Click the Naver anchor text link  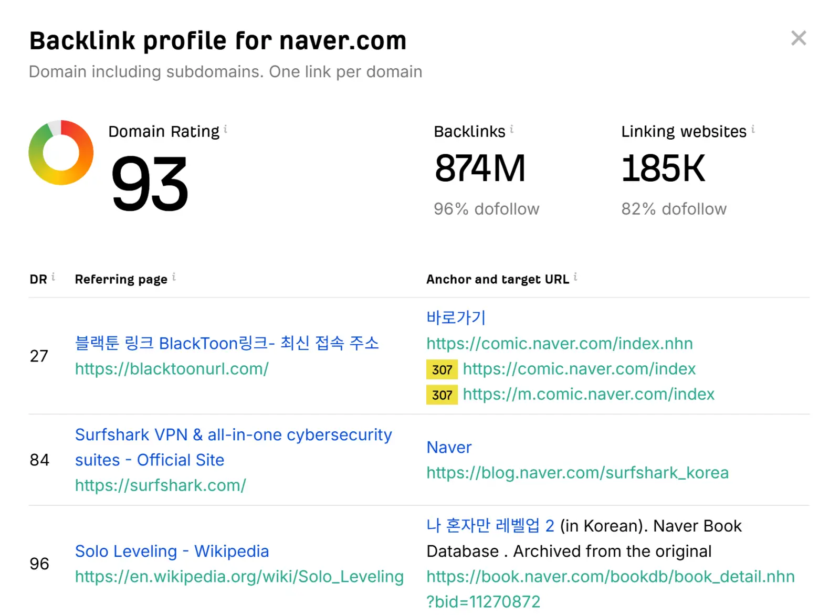(x=449, y=448)
